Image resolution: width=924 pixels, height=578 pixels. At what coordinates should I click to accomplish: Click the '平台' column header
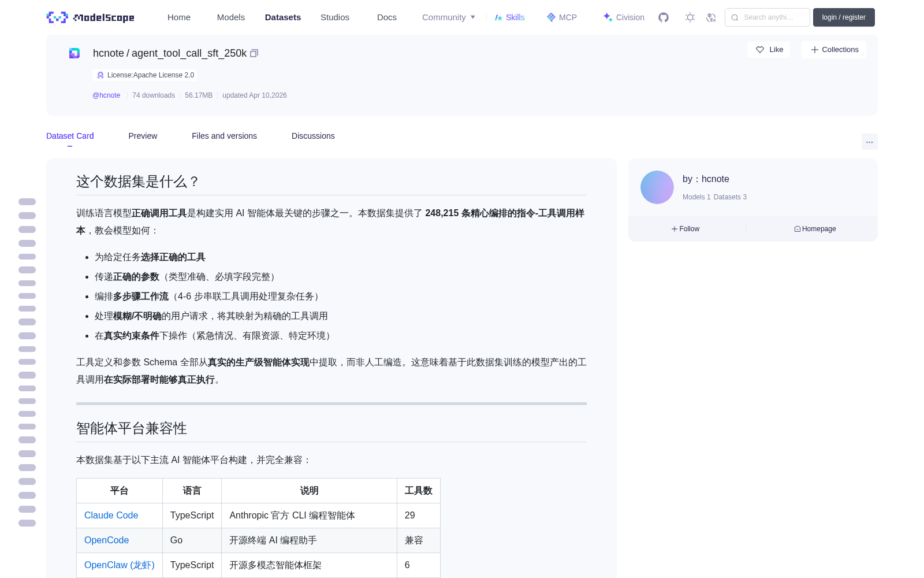coord(119,491)
